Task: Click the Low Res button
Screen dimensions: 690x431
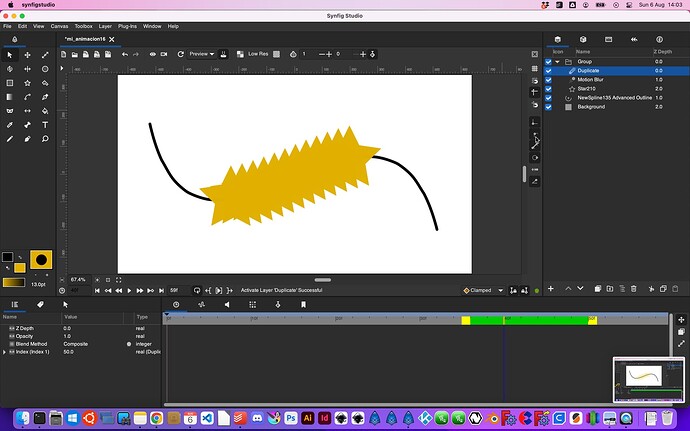Action: tap(258, 54)
